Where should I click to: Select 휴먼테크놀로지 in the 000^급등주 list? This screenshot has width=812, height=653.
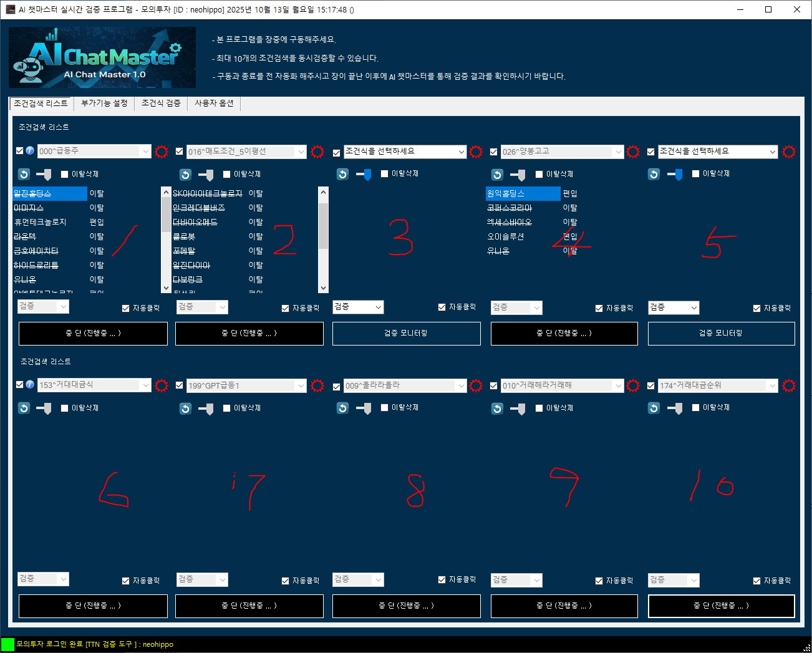pyautogui.click(x=40, y=222)
